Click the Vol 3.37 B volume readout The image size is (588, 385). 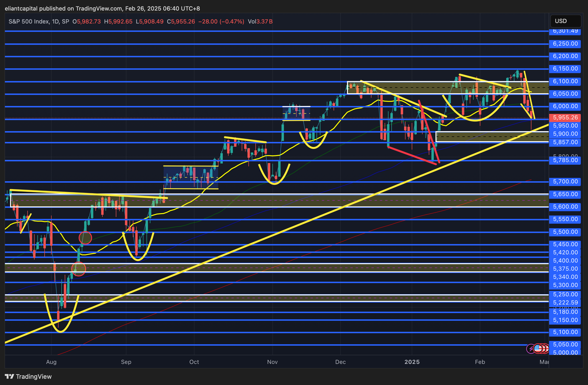(x=260, y=22)
